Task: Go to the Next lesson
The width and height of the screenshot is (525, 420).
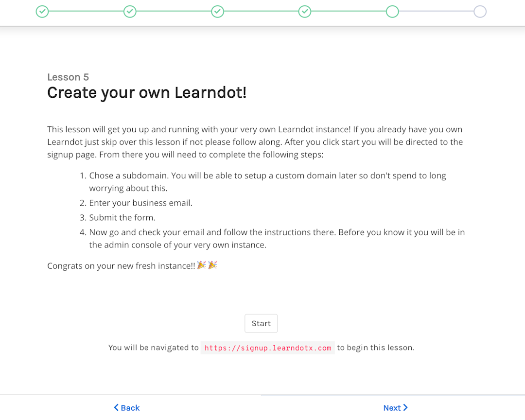Action: [x=395, y=408]
